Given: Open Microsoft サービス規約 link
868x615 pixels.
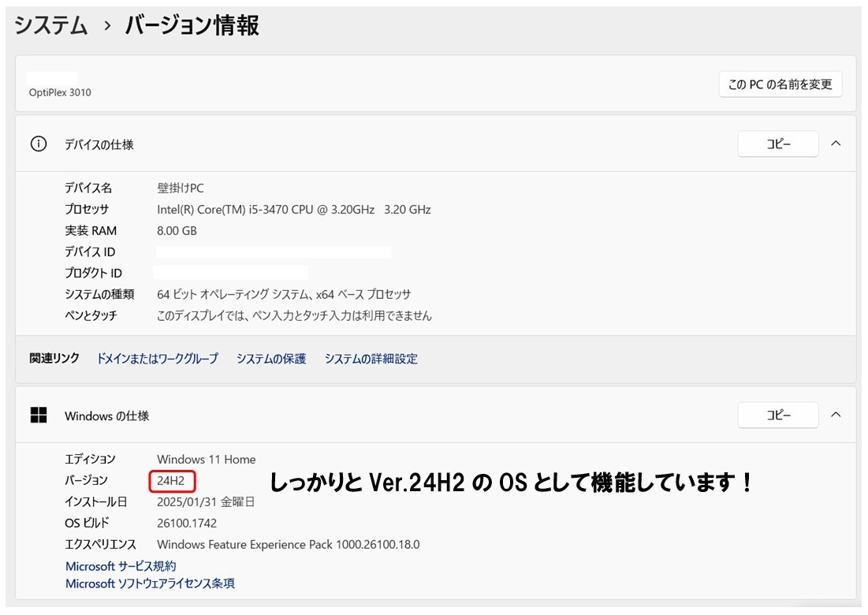Looking at the screenshot, I should [121, 566].
